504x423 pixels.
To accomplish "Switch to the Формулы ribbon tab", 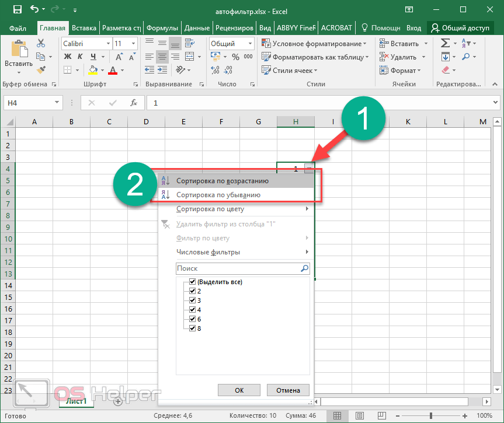I will pyautogui.click(x=162, y=27).
